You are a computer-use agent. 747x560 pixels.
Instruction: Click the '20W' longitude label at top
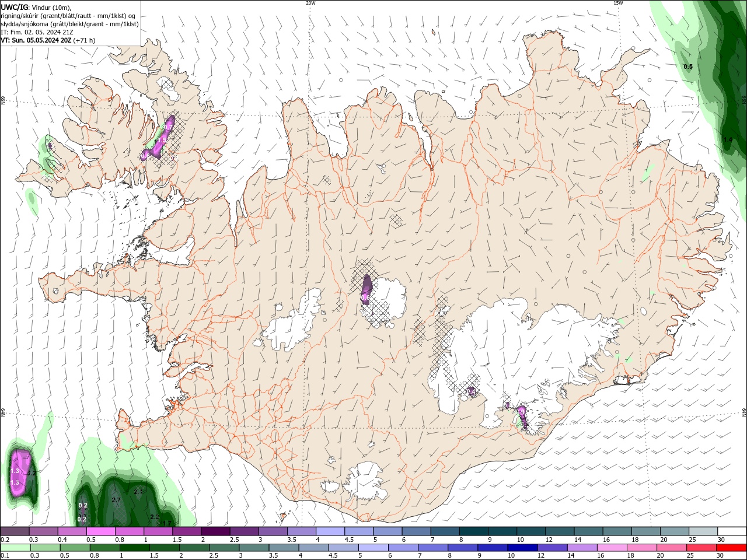pyautogui.click(x=310, y=3)
